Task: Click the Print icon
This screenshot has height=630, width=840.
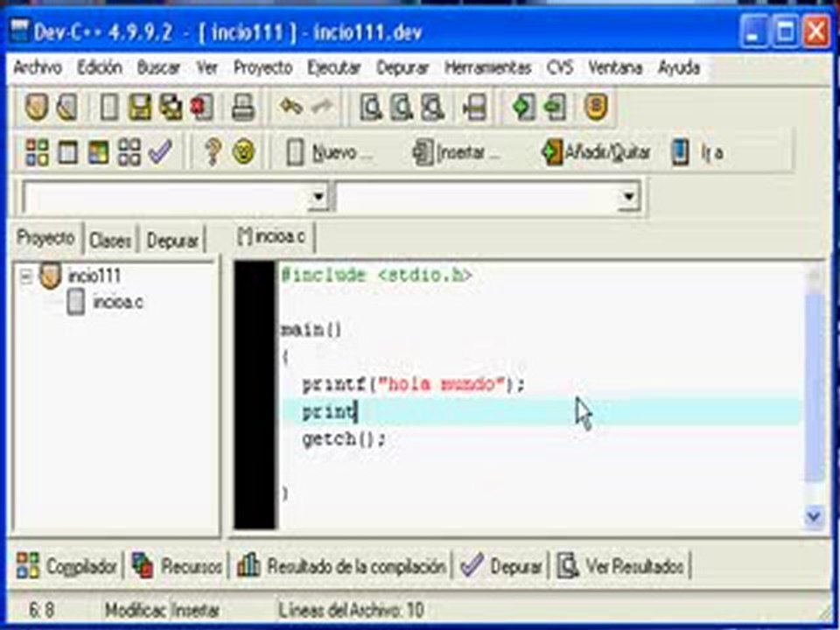Action: point(242,107)
